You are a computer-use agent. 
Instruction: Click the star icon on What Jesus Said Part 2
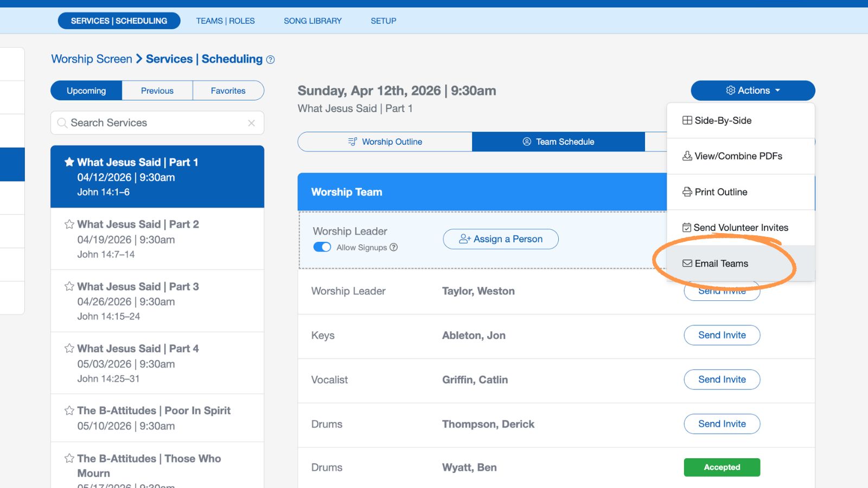[x=69, y=224]
